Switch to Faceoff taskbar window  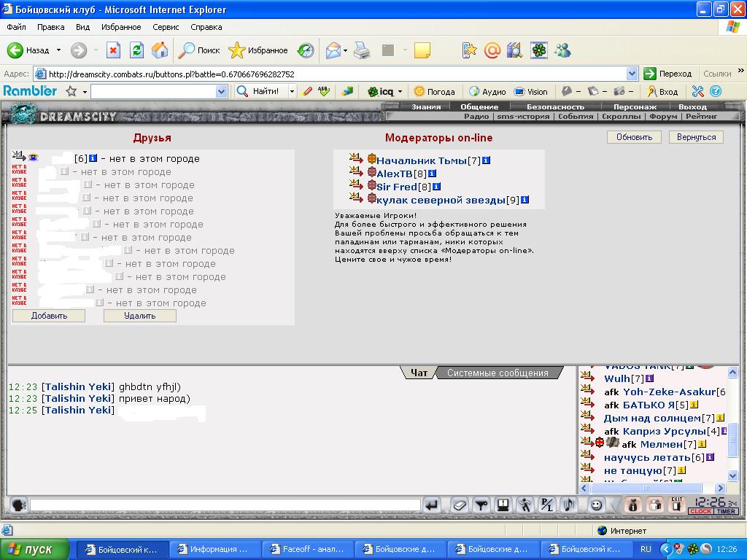click(x=307, y=549)
